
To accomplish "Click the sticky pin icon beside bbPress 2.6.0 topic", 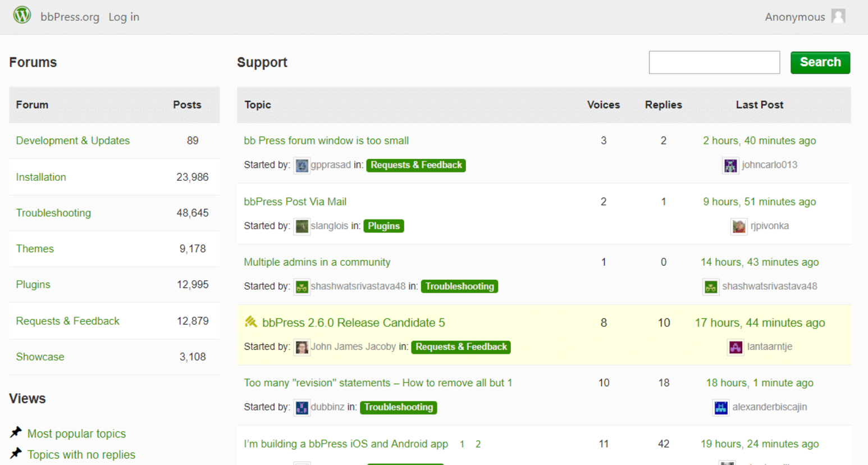I will [x=250, y=322].
